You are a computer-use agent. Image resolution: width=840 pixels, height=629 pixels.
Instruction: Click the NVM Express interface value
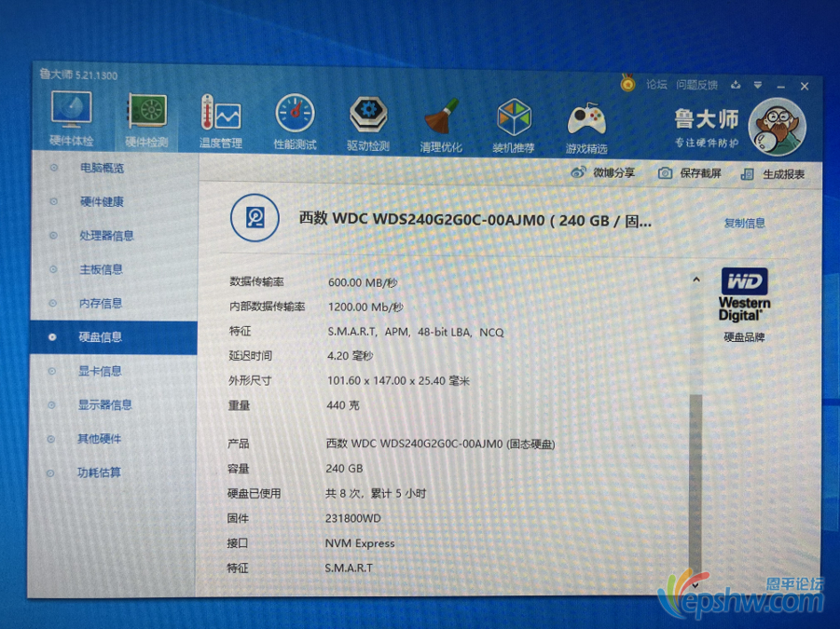pos(360,543)
